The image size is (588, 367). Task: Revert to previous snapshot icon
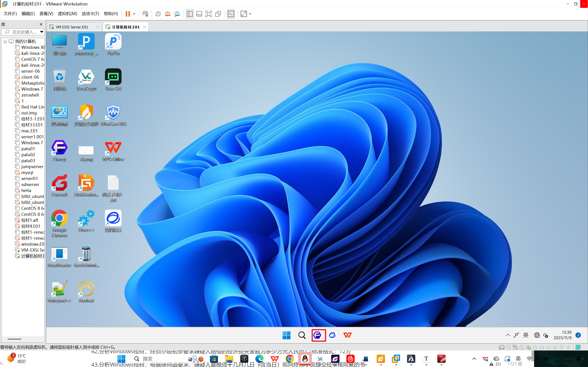point(167,14)
